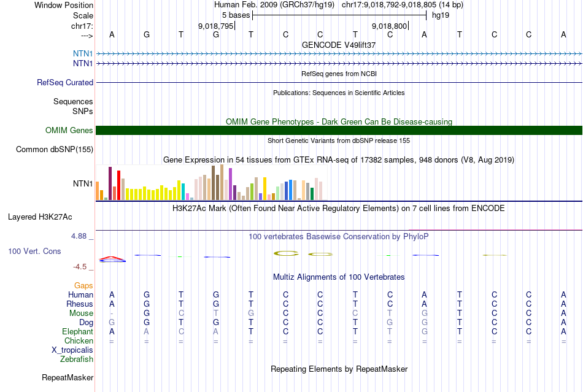This screenshot has height=392, width=583.
Task: Click the red peak in phyloP conservation track
Action: (x=112, y=258)
